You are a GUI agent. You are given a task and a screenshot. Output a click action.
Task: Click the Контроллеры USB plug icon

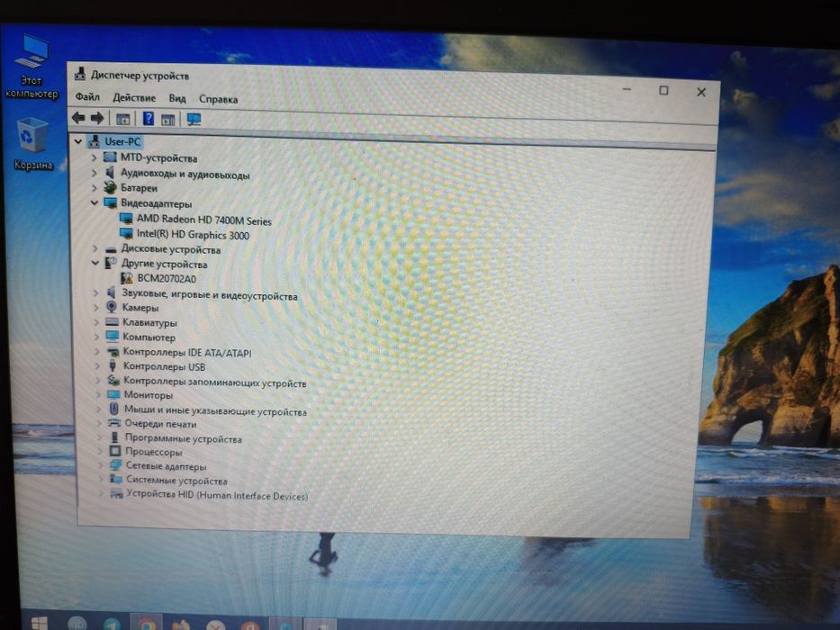click(113, 366)
